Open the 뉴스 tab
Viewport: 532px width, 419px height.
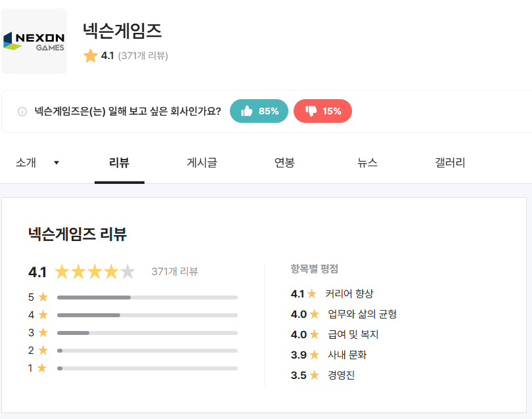pyautogui.click(x=367, y=163)
